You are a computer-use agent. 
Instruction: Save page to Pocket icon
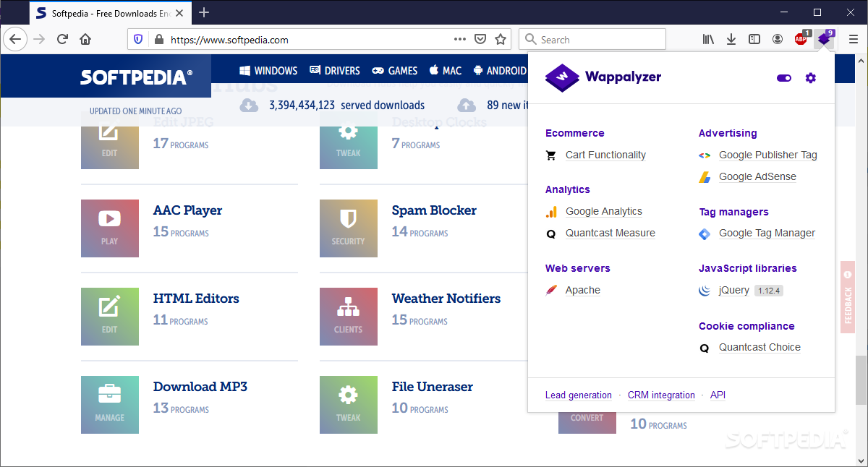click(480, 39)
